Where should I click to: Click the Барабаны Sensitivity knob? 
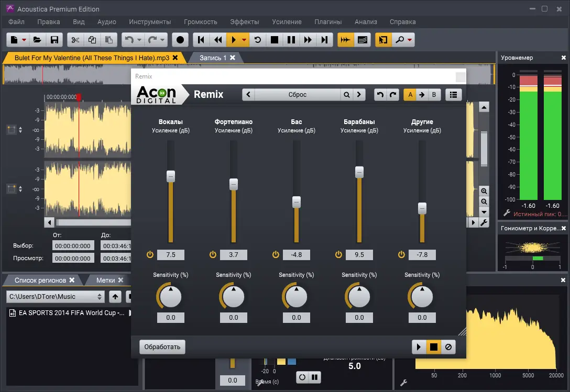[x=359, y=296]
